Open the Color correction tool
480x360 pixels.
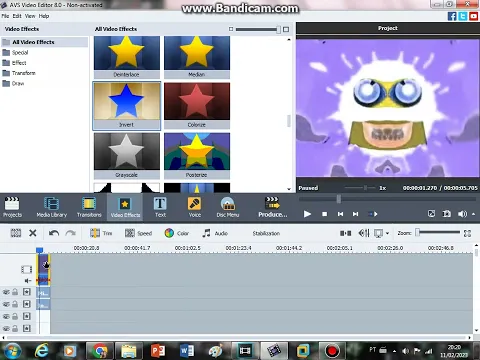[x=177, y=233]
